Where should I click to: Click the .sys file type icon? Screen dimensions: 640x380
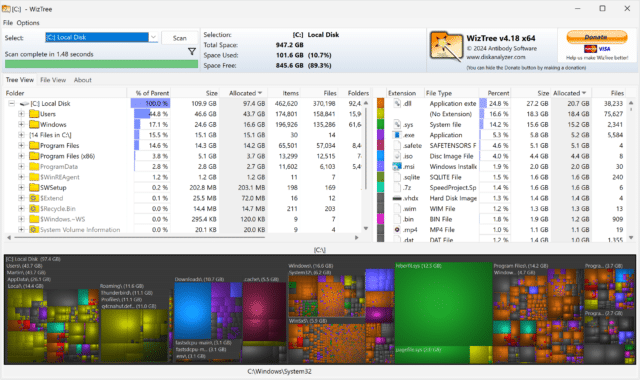tap(397, 124)
